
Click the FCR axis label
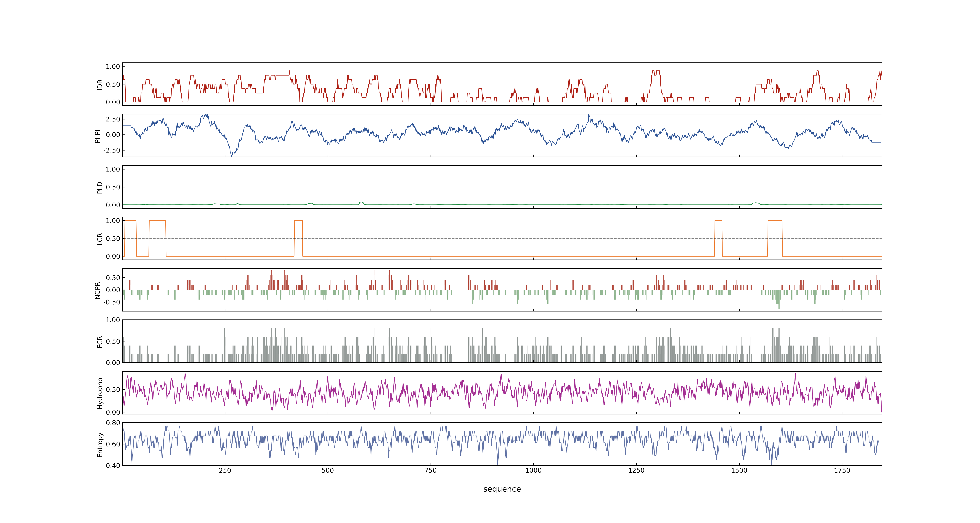coord(100,341)
